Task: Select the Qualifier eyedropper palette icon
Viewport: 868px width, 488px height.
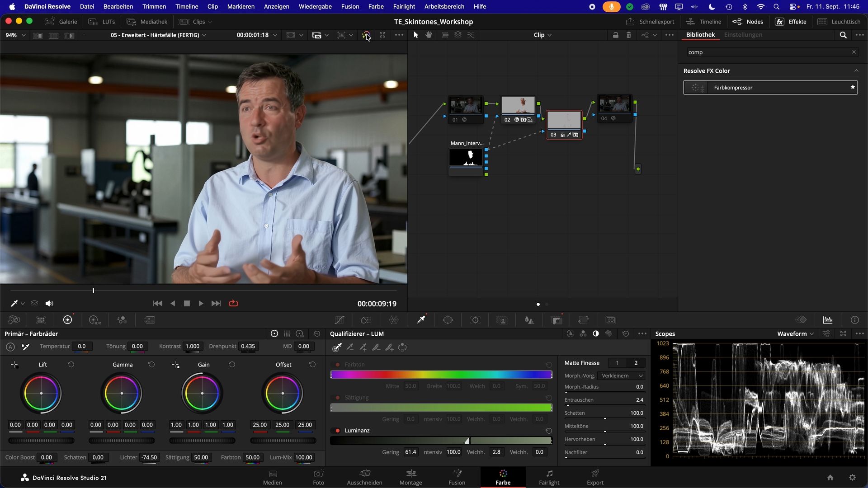Action: (x=421, y=320)
